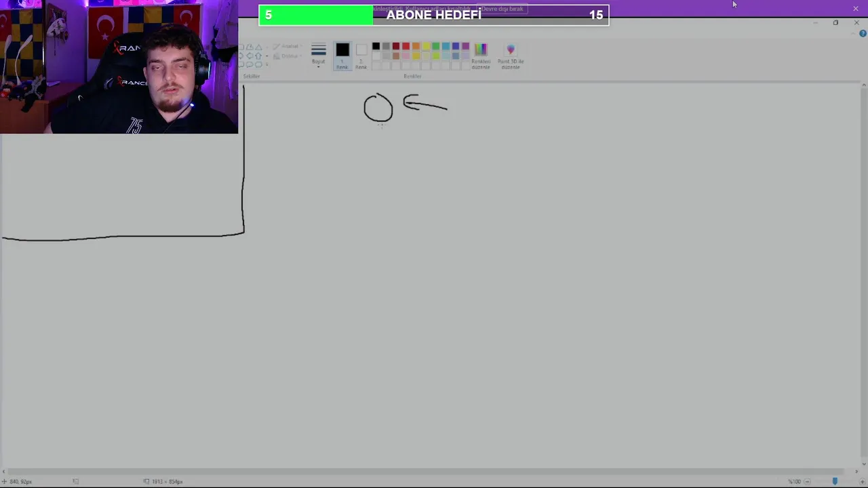Open Paint 3D ile düzenle
The width and height of the screenshot is (868, 488).
tap(511, 56)
